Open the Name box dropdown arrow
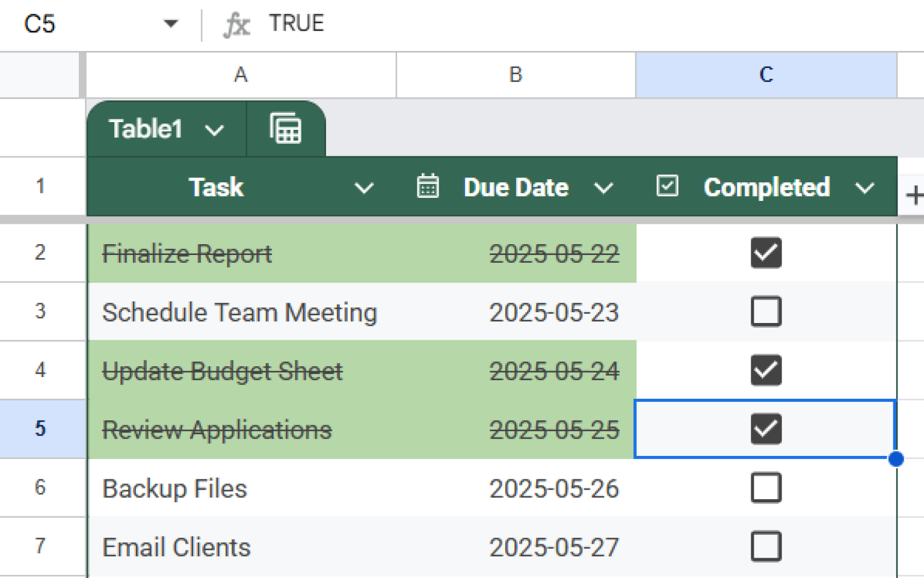924x578 pixels. (x=171, y=23)
